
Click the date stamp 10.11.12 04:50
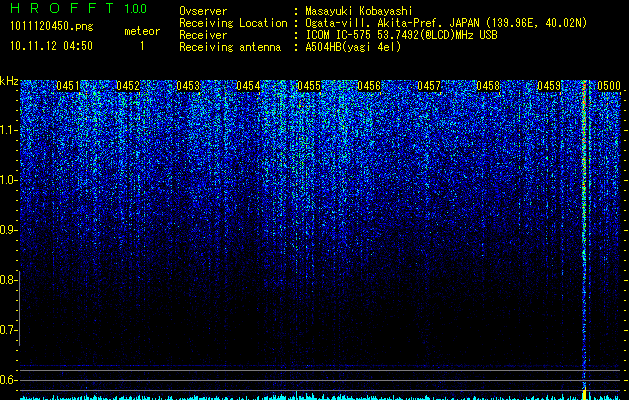51,46
